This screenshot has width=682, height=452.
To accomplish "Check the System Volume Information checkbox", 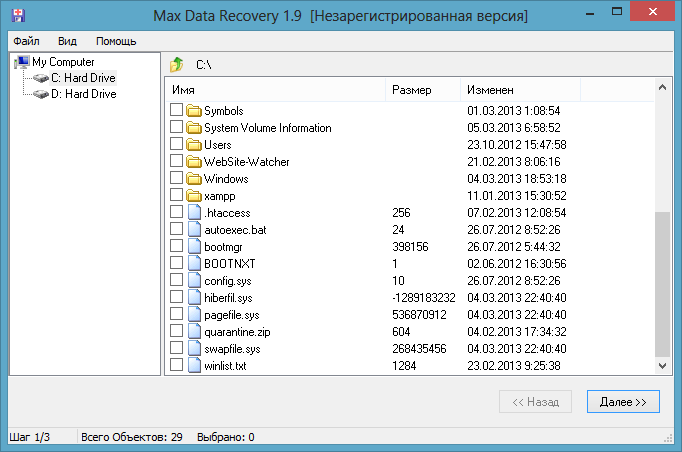I will (x=176, y=127).
